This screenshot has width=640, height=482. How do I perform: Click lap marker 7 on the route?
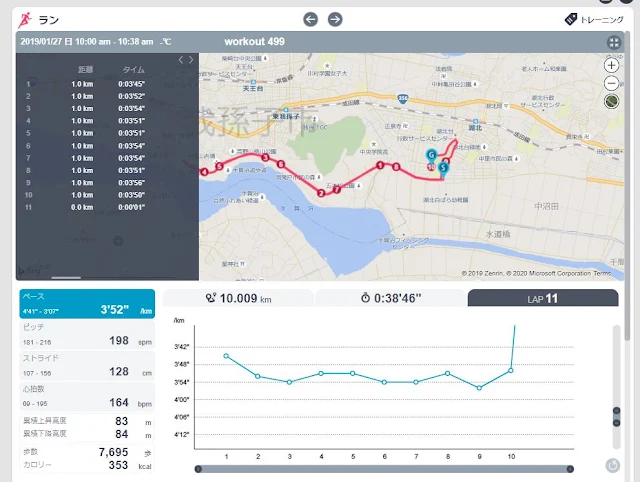point(336,189)
